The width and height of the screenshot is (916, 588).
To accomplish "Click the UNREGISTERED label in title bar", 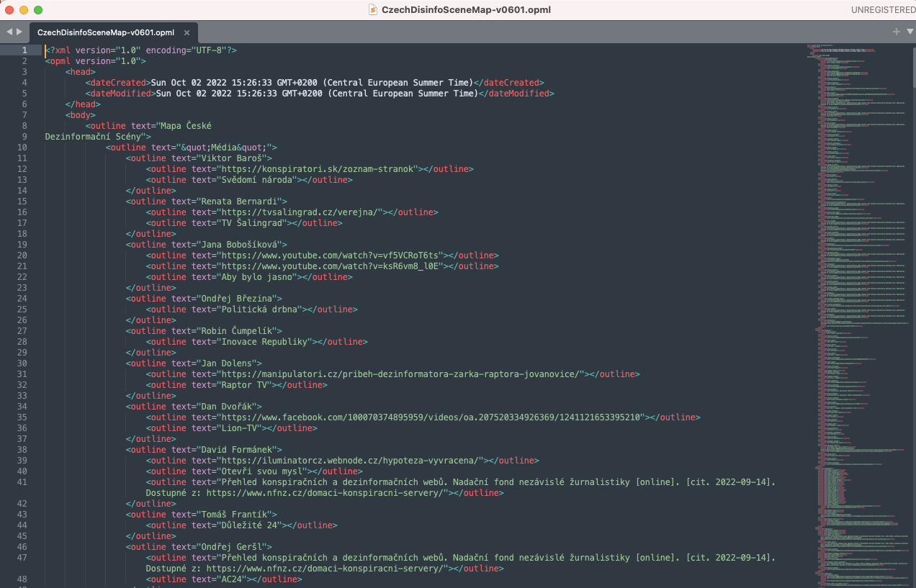I will (884, 9).
